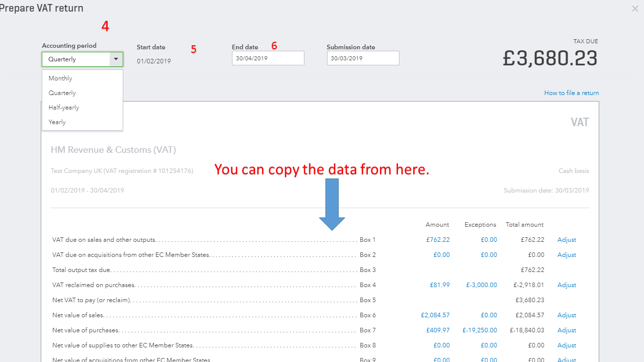Image resolution: width=644 pixels, height=362 pixels.
Task: Choose Half-yearly as the accounting period
Action: [63, 107]
